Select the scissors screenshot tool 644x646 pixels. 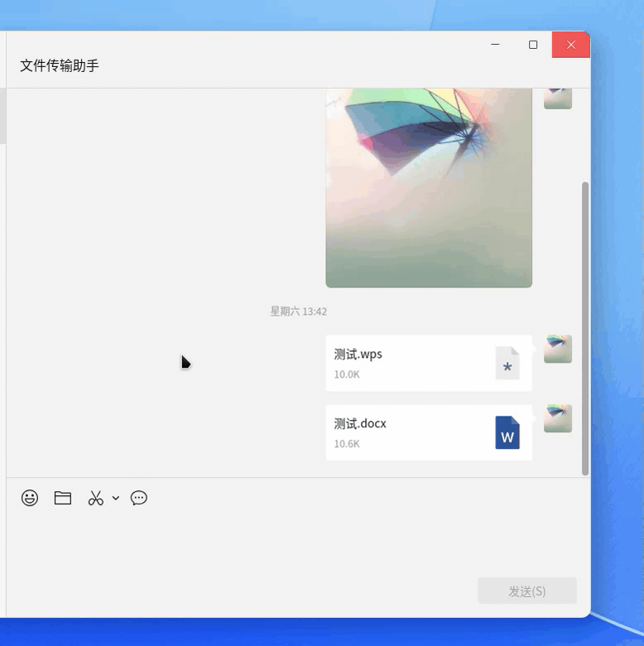95,498
